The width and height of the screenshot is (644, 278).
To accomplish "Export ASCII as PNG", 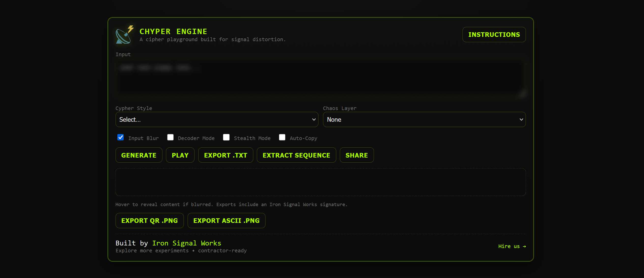I will pos(226,220).
